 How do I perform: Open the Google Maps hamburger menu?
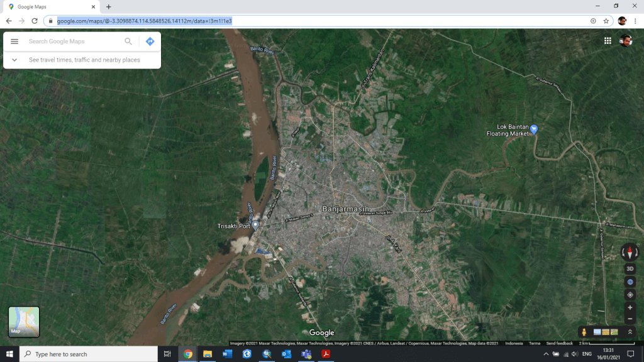coord(14,41)
